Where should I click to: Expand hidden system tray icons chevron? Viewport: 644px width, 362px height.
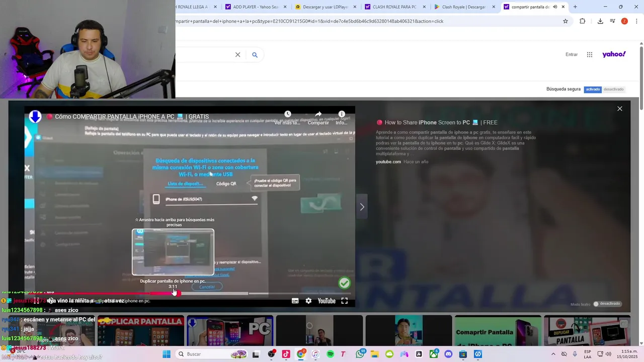pos(553,354)
